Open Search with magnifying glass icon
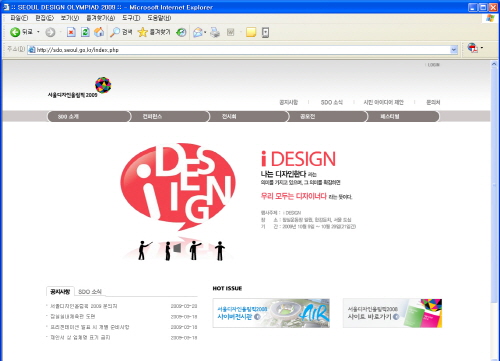The height and width of the screenshot is (361, 500). [x=115, y=32]
